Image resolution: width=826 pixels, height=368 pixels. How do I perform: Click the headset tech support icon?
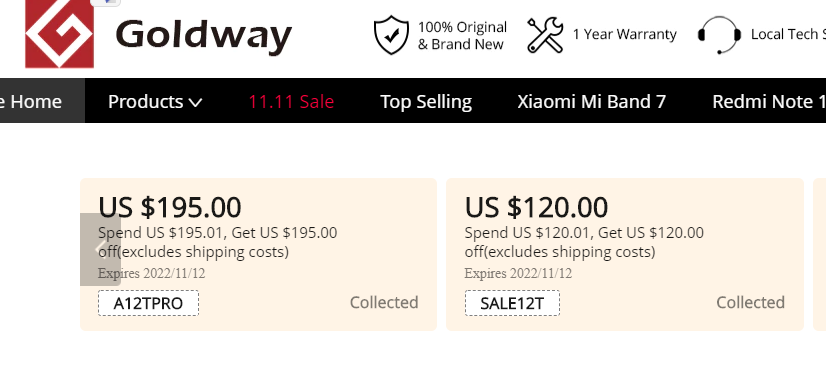point(719,35)
